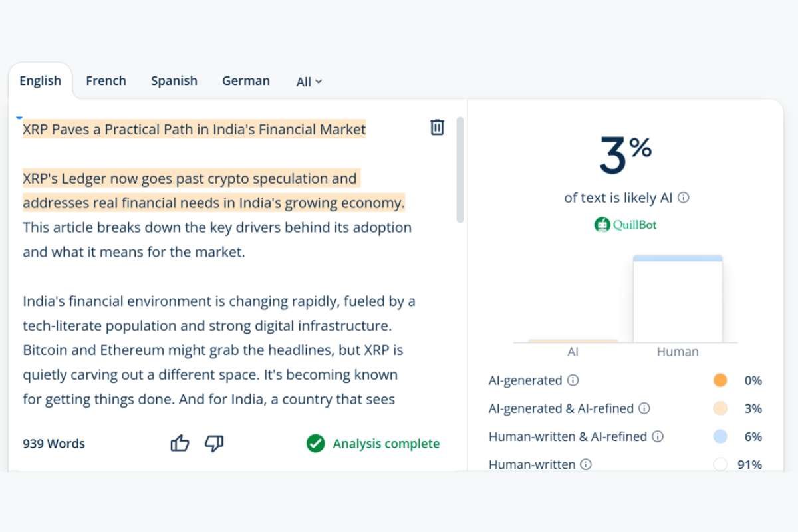
Task: Select the English tab
Action: (x=40, y=81)
